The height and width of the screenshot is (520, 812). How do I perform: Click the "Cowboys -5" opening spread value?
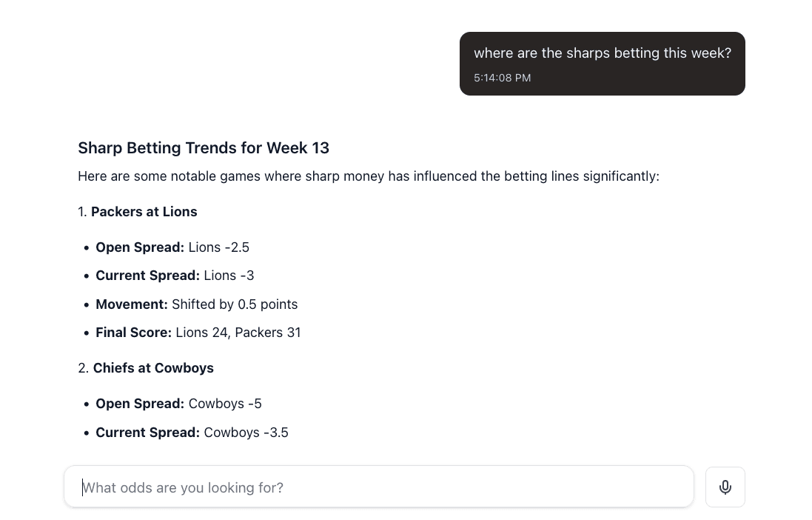(x=225, y=404)
